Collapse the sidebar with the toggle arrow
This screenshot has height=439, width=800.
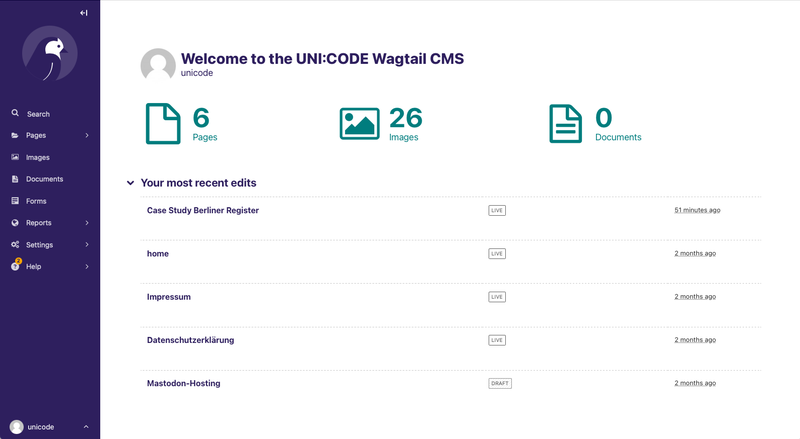(83, 13)
